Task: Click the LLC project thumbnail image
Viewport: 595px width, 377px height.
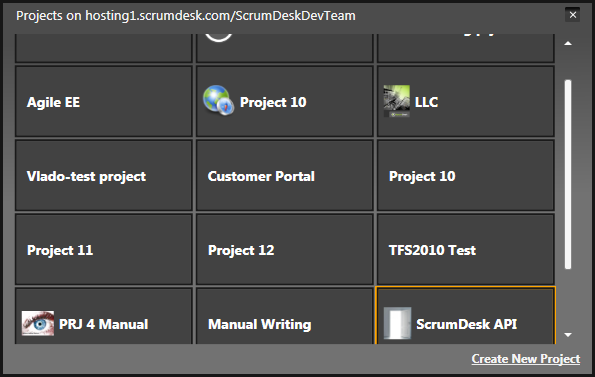Action: point(397,101)
